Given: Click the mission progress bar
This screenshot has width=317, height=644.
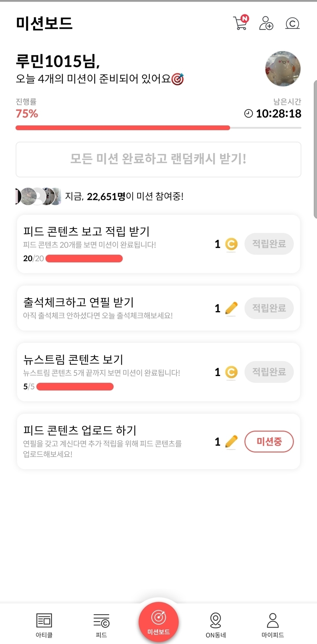Looking at the screenshot, I should click(x=158, y=128).
